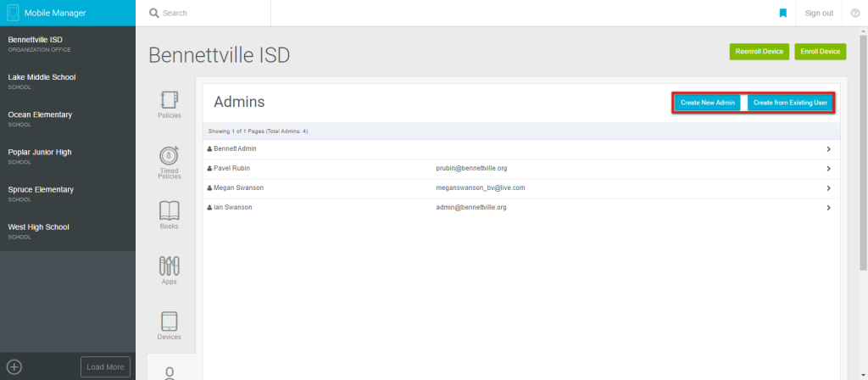Click the Mobile Manager device logo icon
Viewport: 868px width, 380px height.
[x=14, y=13]
